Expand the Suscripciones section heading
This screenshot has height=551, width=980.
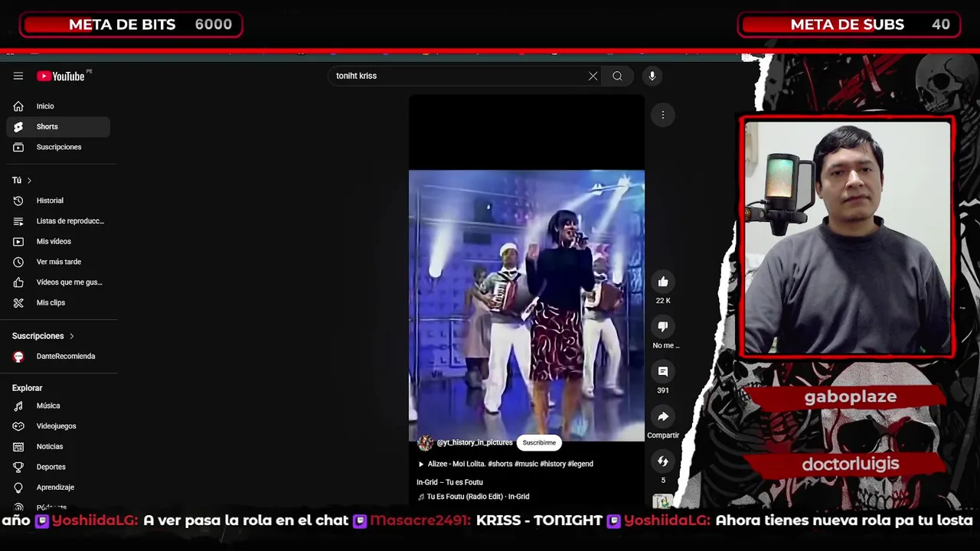click(43, 336)
